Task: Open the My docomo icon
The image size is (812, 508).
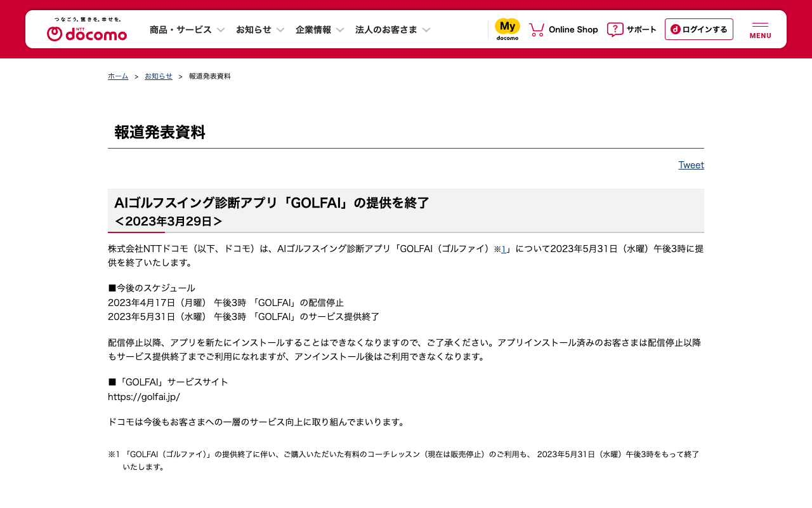Action: click(x=507, y=29)
